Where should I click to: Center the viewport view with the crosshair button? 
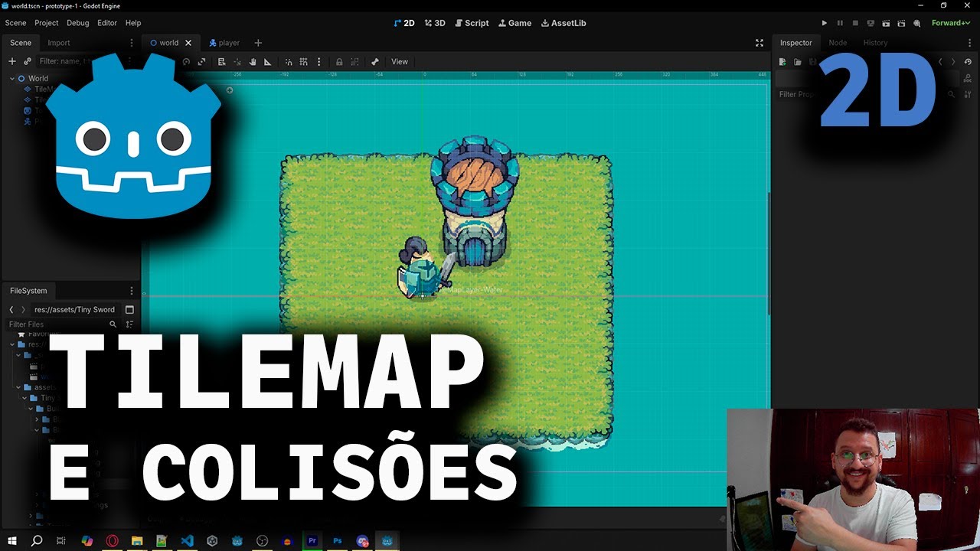[x=229, y=90]
